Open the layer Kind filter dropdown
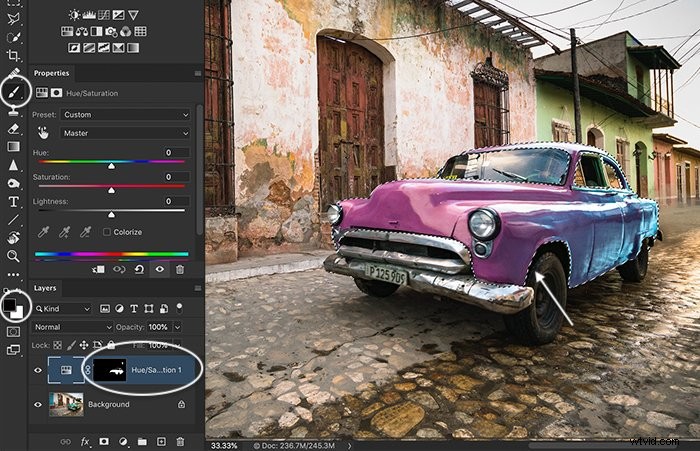Image resolution: width=700 pixels, height=451 pixels. tap(63, 309)
